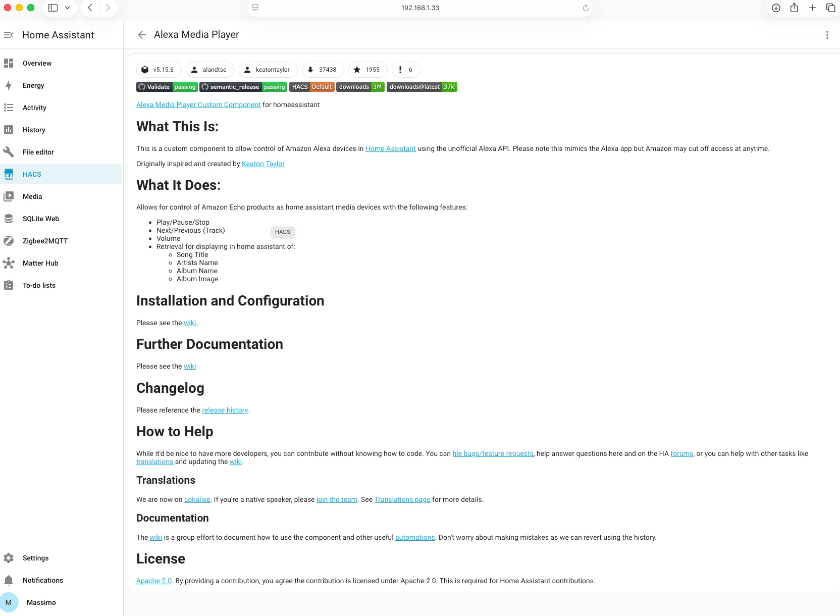The width and height of the screenshot is (840, 616).
Task: Select Overview in the sidebar
Action: coord(61,63)
